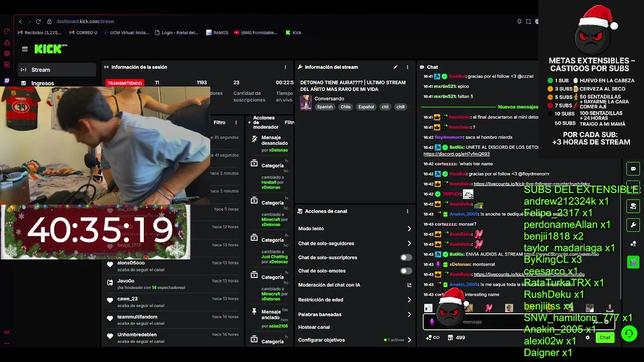This screenshot has width=644, height=362.
Task: Click the chat bubble icon in right sidebar
Action: [633, 169]
